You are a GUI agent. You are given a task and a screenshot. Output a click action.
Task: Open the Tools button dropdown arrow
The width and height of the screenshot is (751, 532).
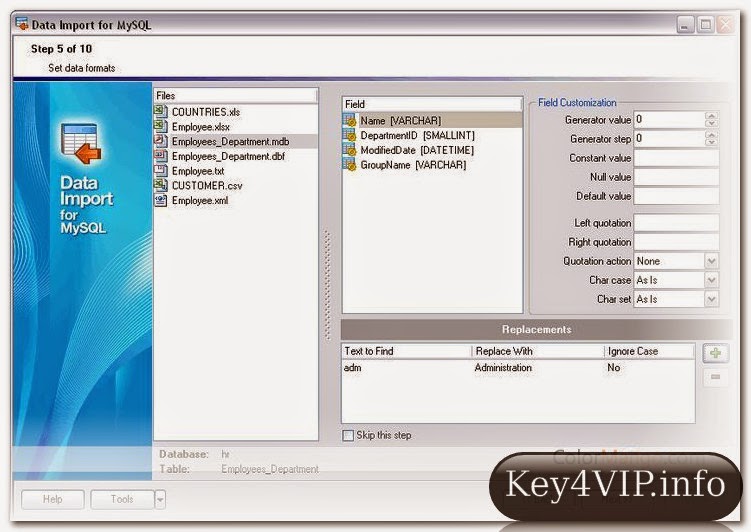160,499
